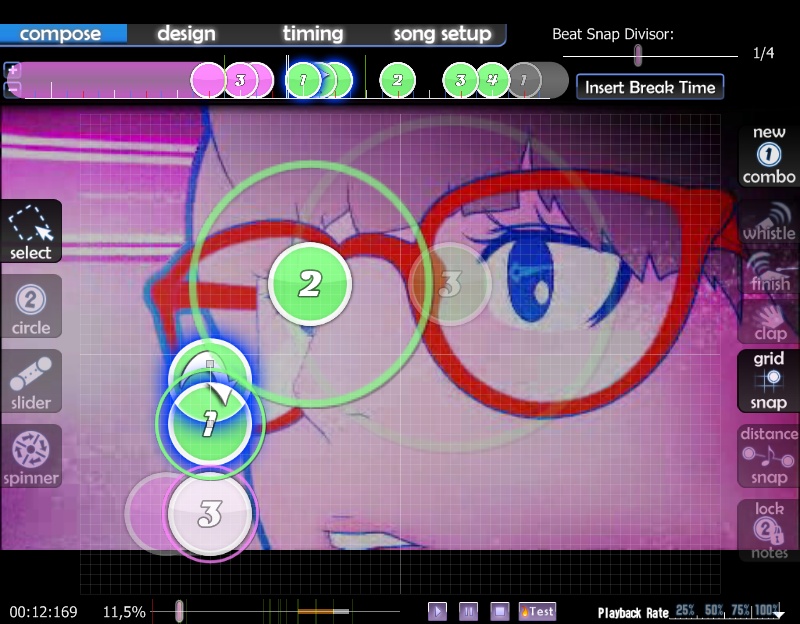
Task: Adjust the Beat Snap Divisor slider handle
Action: pyautogui.click(x=638, y=55)
